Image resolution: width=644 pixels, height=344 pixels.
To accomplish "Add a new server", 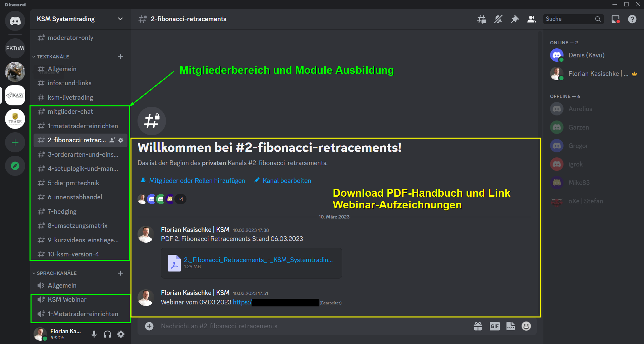I will click(15, 142).
